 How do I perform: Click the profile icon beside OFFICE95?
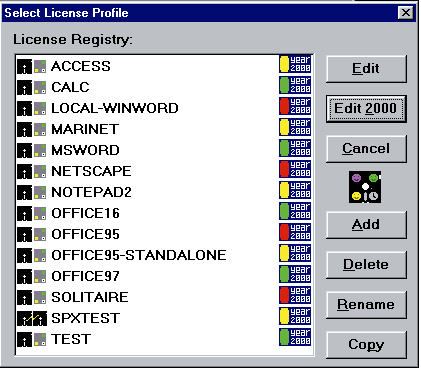point(32,234)
